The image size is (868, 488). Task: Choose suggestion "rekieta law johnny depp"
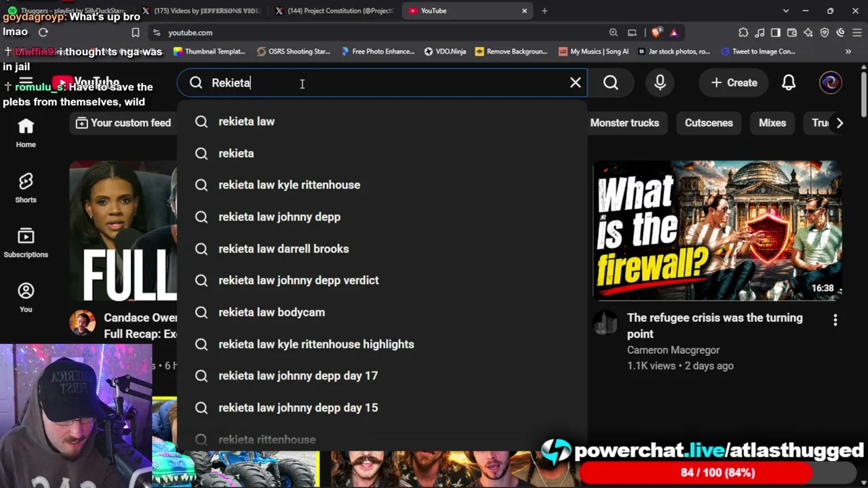(382, 217)
